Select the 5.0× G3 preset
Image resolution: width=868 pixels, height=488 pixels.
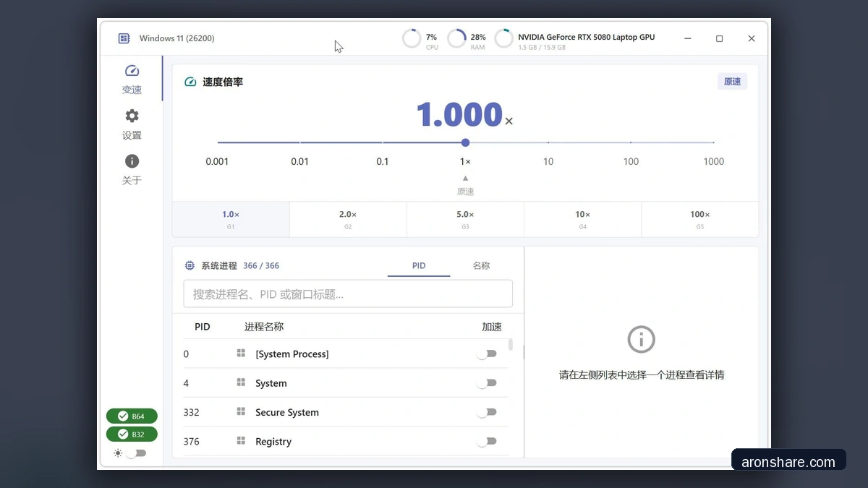tap(465, 219)
